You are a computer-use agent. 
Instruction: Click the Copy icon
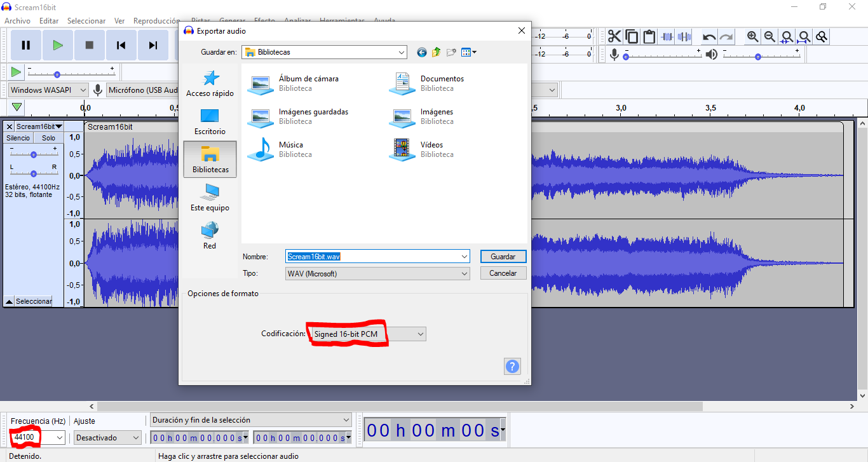tap(632, 36)
